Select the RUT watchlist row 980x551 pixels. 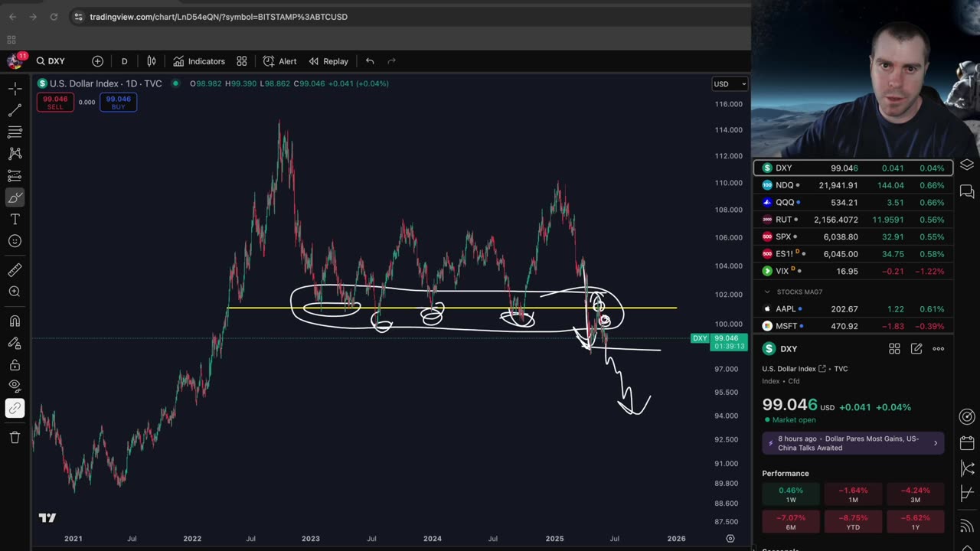(853, 220)
